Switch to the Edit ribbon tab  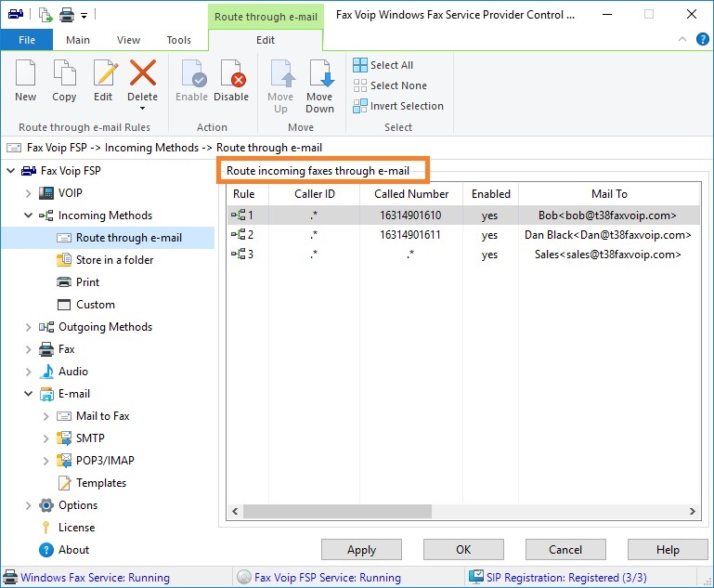(x=266, y=40)
